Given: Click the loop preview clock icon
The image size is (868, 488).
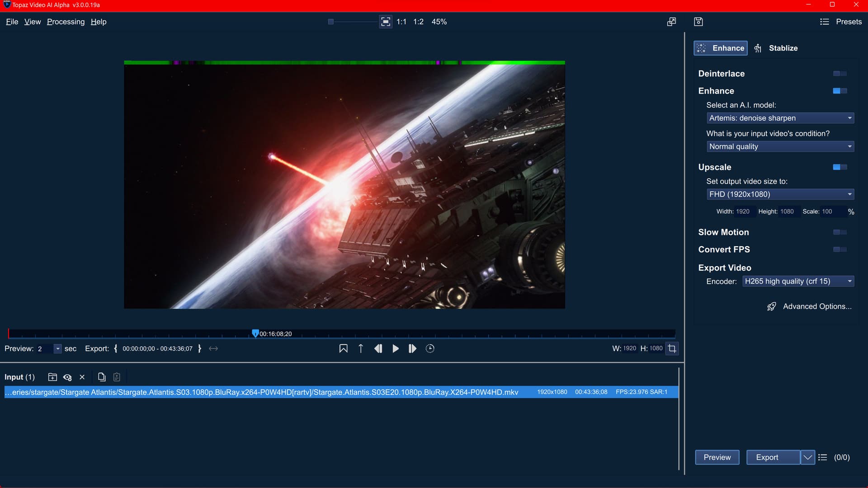Looking at the screenshot, I should coord(430,348).
